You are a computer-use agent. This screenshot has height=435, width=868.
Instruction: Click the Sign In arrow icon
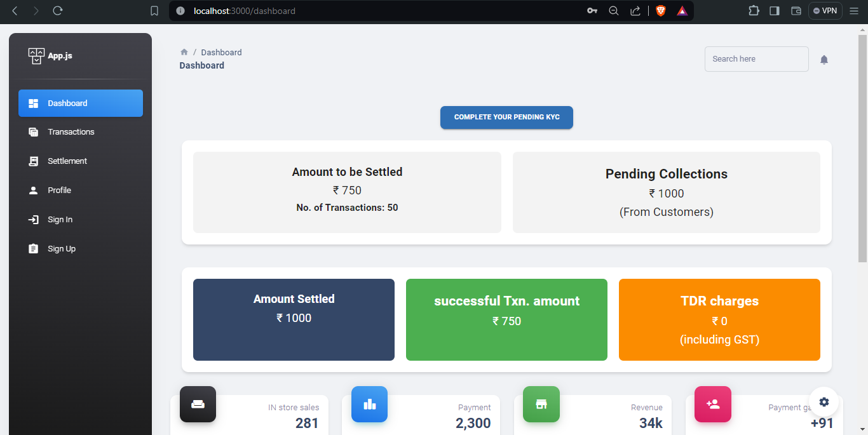click(33, 219)
